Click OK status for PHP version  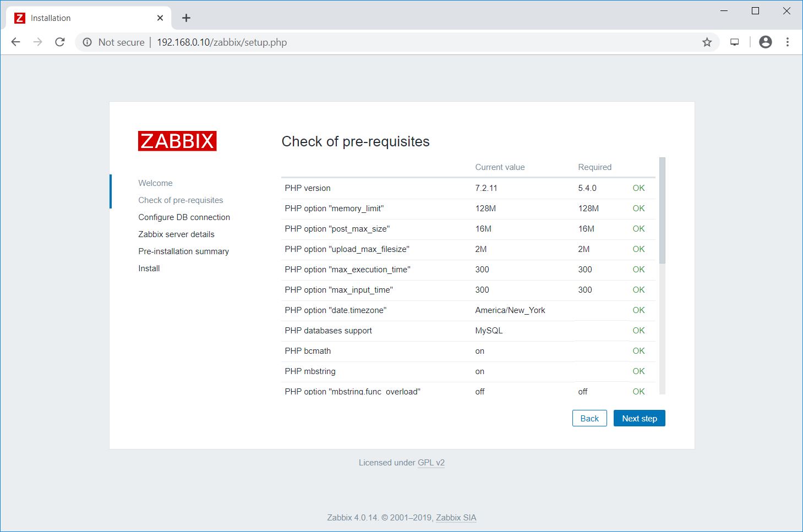point(638,188)
